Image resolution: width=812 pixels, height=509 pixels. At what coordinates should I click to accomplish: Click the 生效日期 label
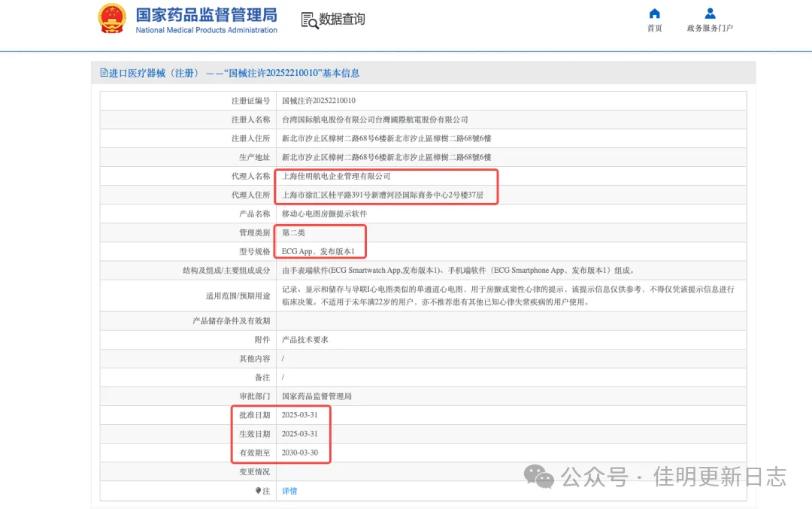(x=254, y=434)
